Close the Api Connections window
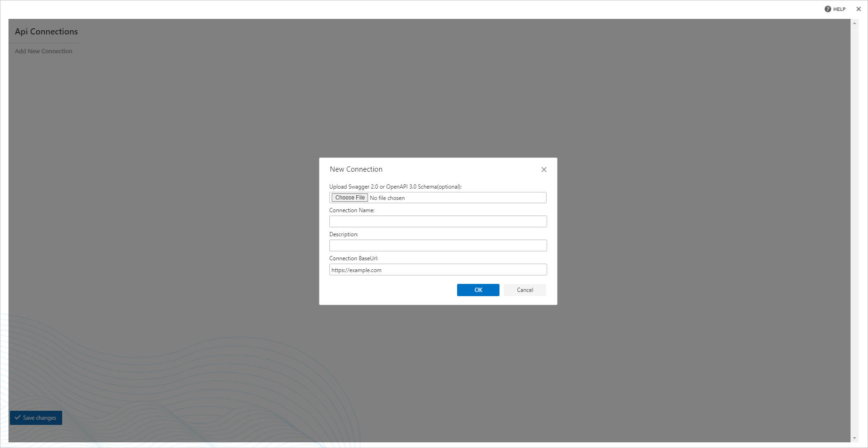The height and width of the screenshot is (448, 868). [859, 9]
